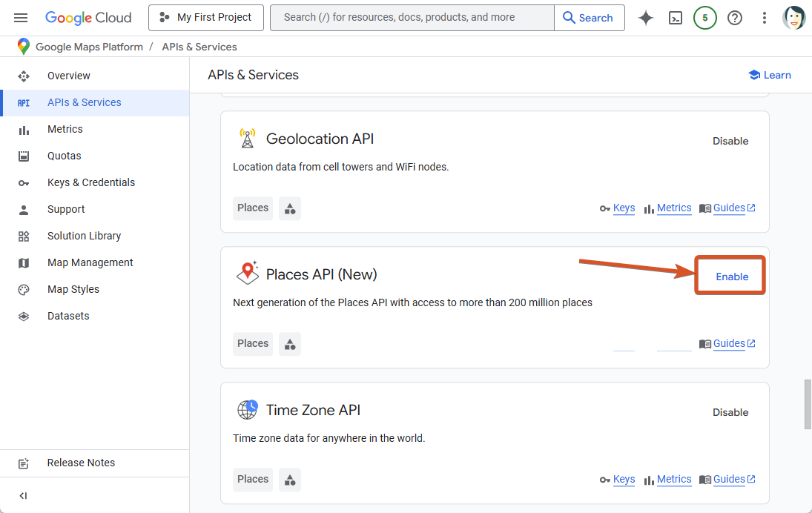The image size is (812, 513).
Task: Click the vertical scrollbar thumb
Action: (808, 404)
